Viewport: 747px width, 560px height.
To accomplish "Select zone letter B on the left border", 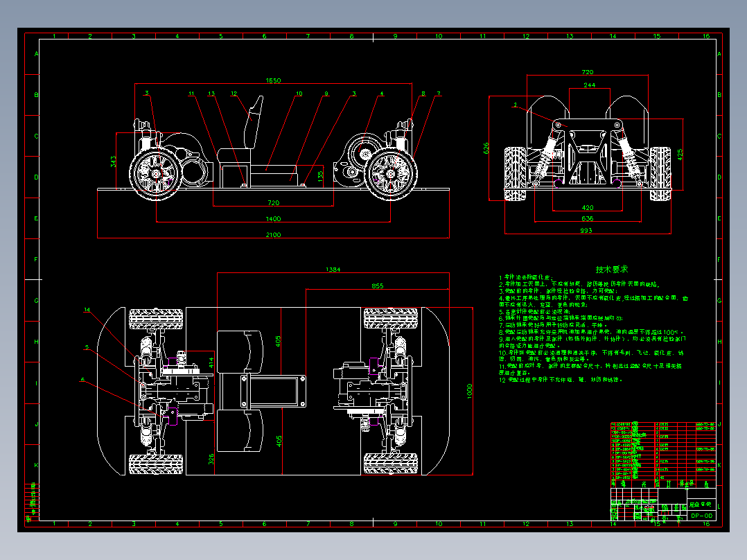I will click(x=36, y=94).
